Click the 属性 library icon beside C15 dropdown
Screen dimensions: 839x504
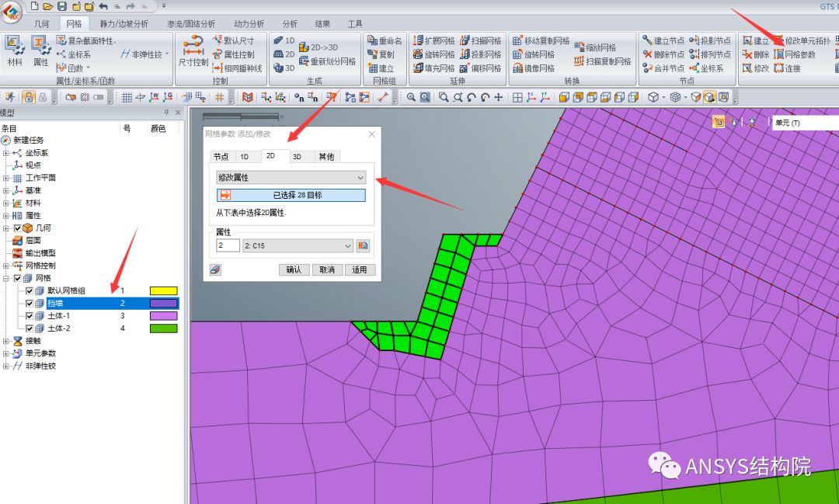click(x=363, y=245)
